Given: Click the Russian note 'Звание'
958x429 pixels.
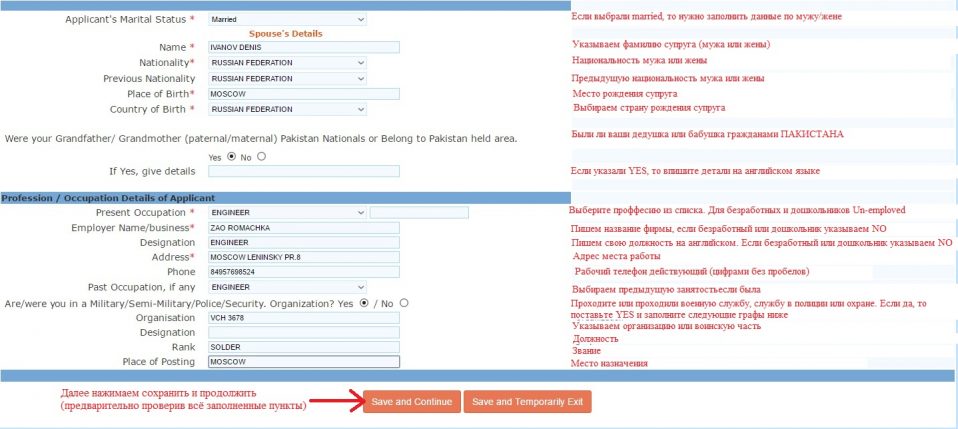Looking at the screenshot, I should pos(587,351).
